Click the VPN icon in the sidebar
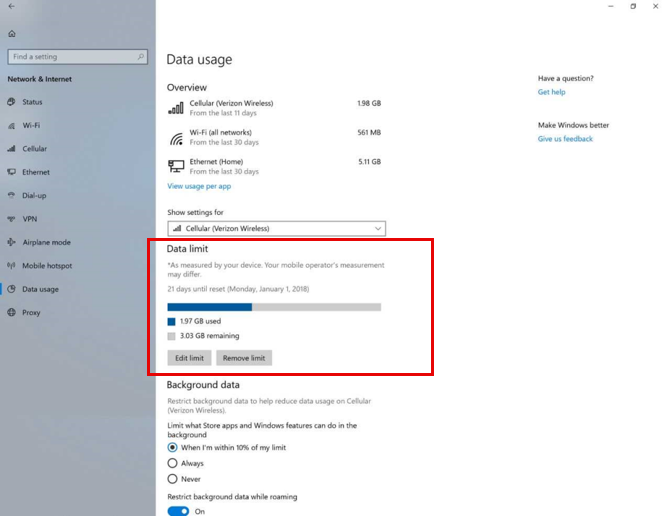This screenshot has width=670, height=516. (x=12, y=219)
